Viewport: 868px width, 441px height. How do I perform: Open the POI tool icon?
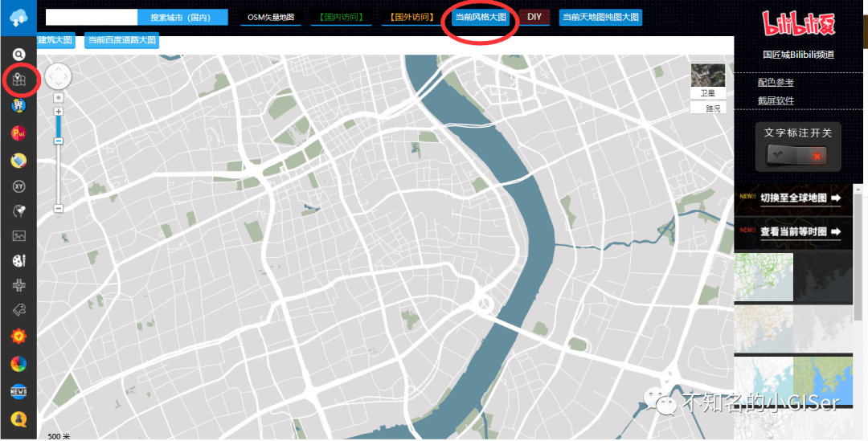click(18, 133)
